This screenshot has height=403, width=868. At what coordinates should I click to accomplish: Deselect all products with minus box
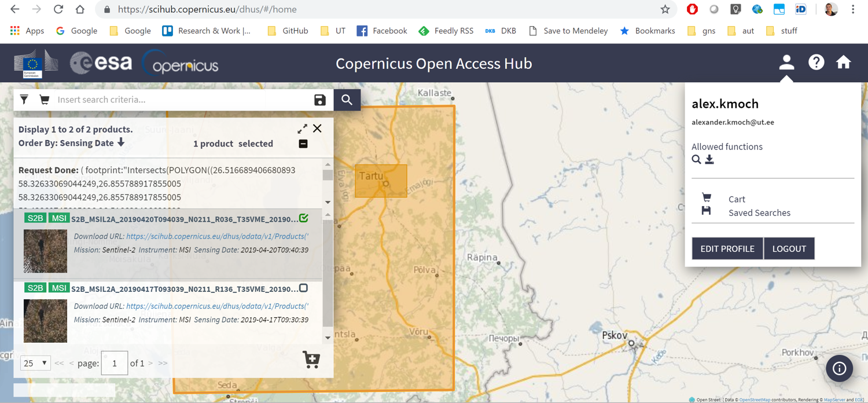point(303,144)
